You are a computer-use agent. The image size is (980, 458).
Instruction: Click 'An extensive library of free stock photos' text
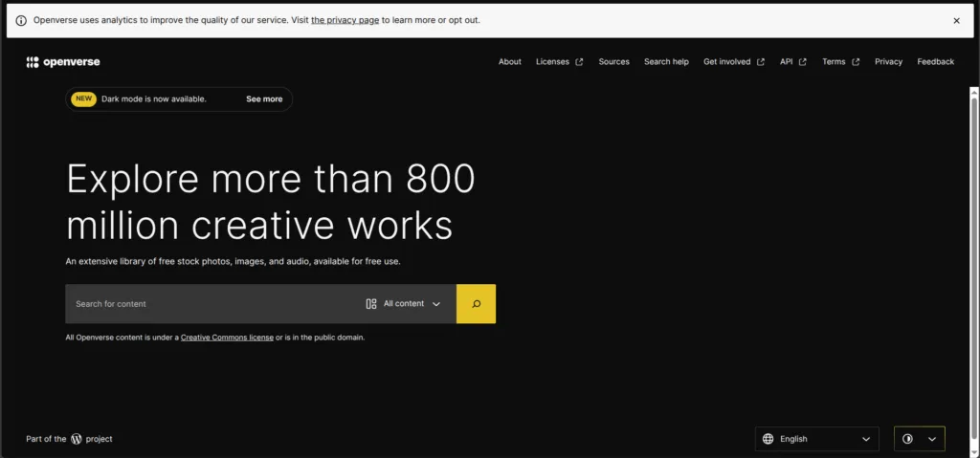pos(234,261)
